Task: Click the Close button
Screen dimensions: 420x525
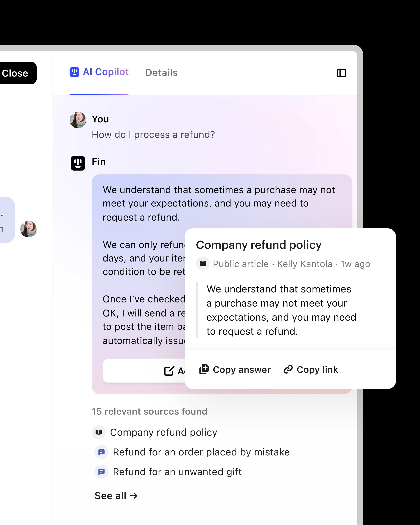Action: click(x=17, y=73)
